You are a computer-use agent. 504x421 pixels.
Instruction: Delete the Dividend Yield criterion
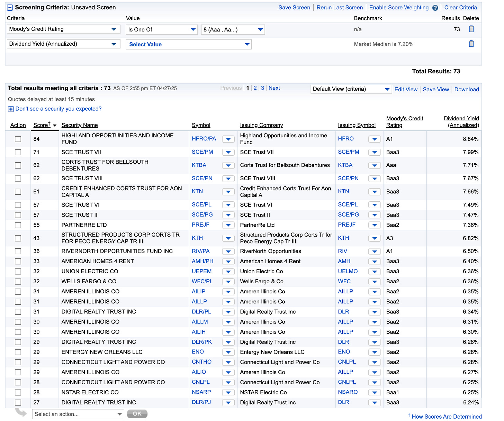[x=471, y=44]
